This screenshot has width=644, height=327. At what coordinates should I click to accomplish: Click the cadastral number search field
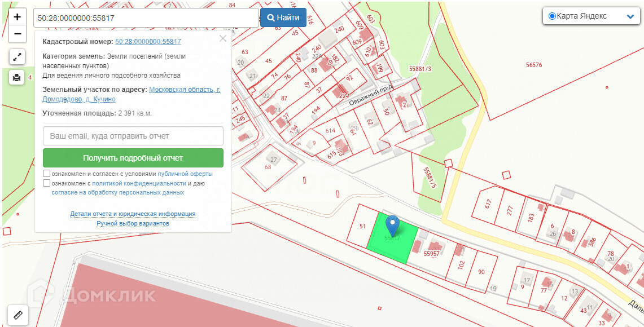click(146, 17)
